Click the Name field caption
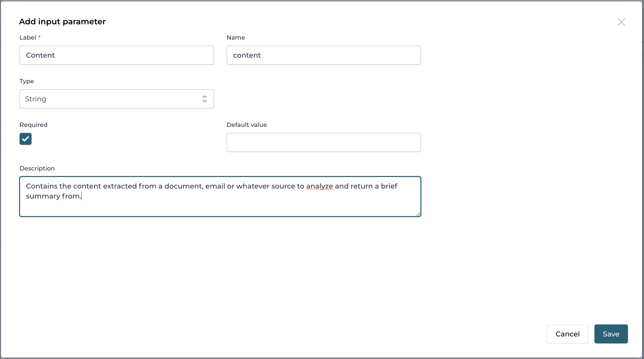Image resolution: width=644 pixels, height=359 pixels. pos(236,38)
